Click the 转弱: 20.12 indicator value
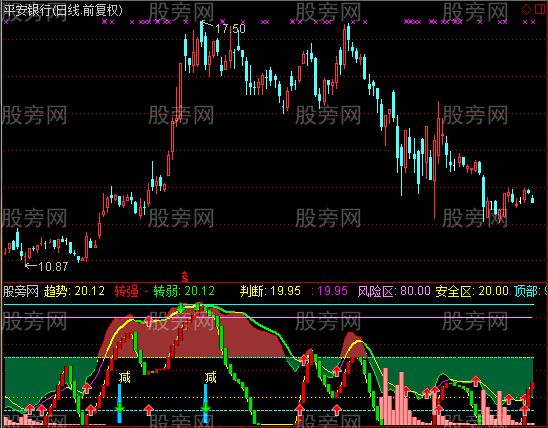Image resolution: width=548 pixels, height=428 pixels. point(184,291)
